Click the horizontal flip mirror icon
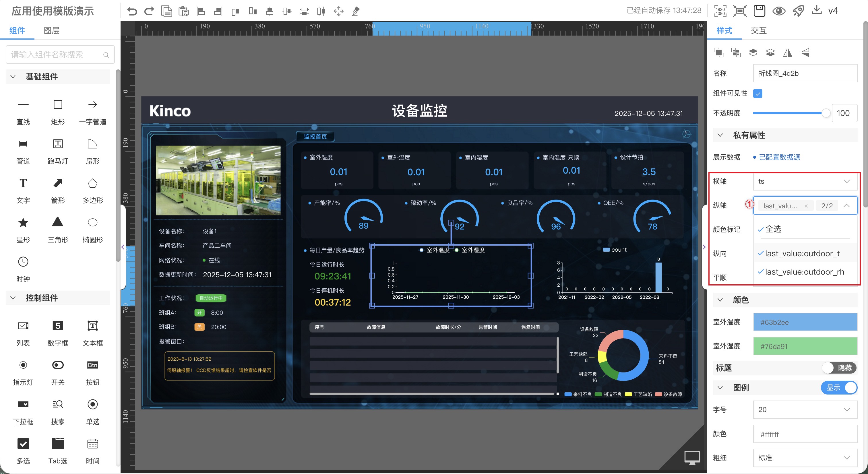This screenshot has width=868, height=474. click(787, 53)
